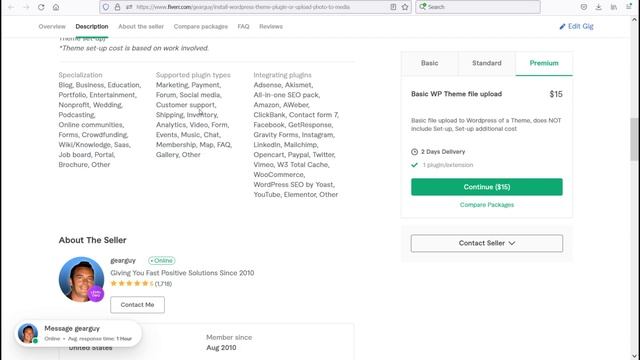
Task: Click the purple level badge on the seller photo
Action: (96, 293)
